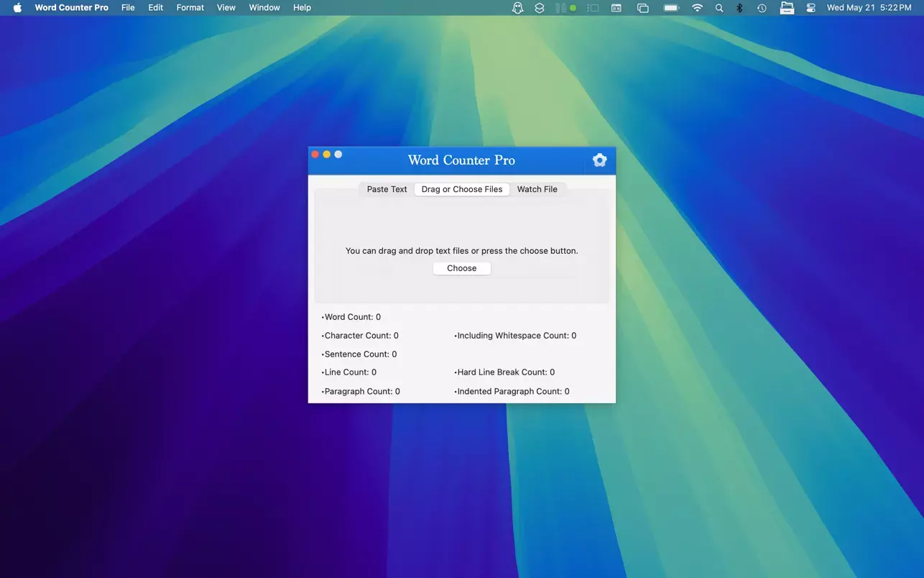Switch to the Paste Text tab

pyautogui.click(x=387, y=189)
